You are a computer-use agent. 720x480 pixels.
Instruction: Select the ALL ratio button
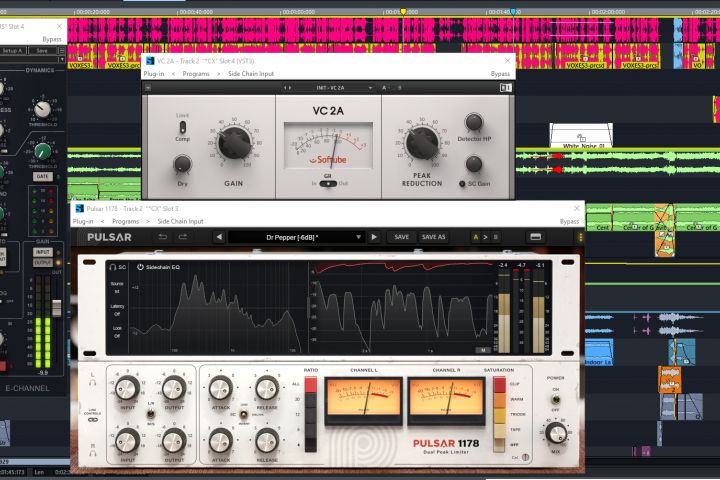point(310,384)
